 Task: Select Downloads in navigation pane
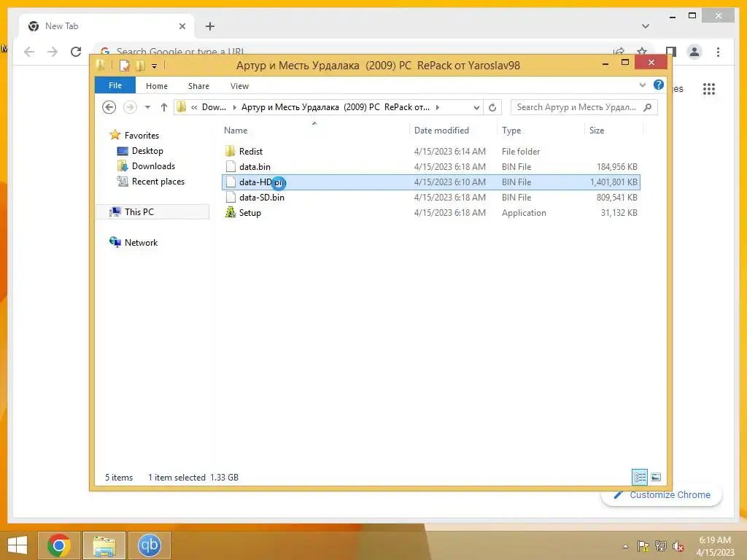coord(153,166)
